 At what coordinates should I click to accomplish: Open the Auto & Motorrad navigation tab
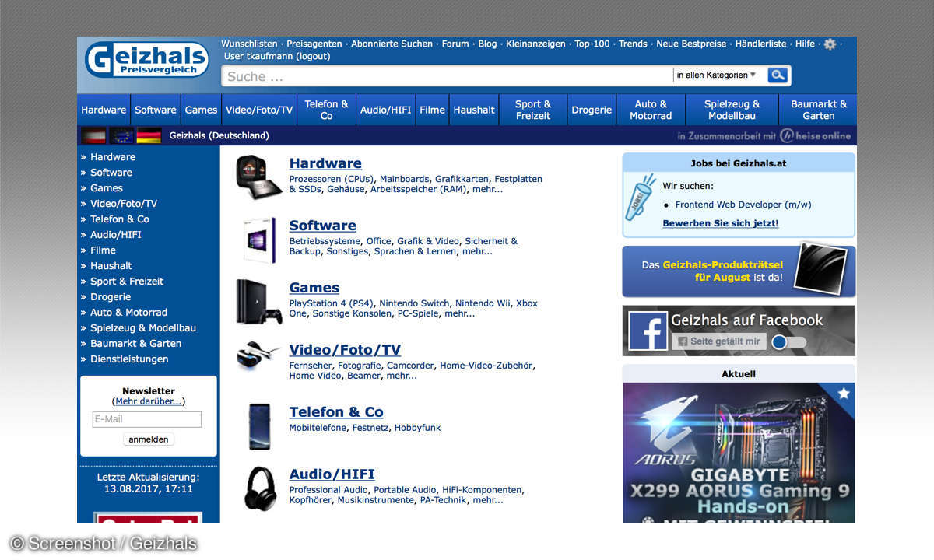click(x=651, y=110)
